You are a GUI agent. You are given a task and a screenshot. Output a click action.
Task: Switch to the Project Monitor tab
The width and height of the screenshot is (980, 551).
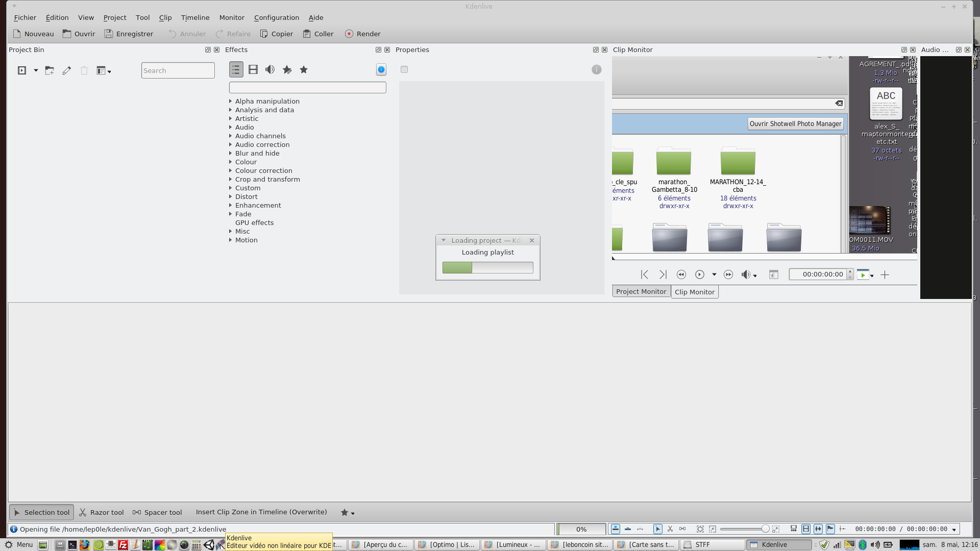pos(641,291)
